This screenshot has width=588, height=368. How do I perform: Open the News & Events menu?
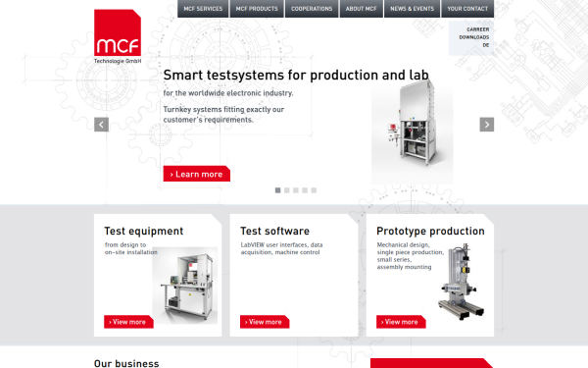coord(413,9)
